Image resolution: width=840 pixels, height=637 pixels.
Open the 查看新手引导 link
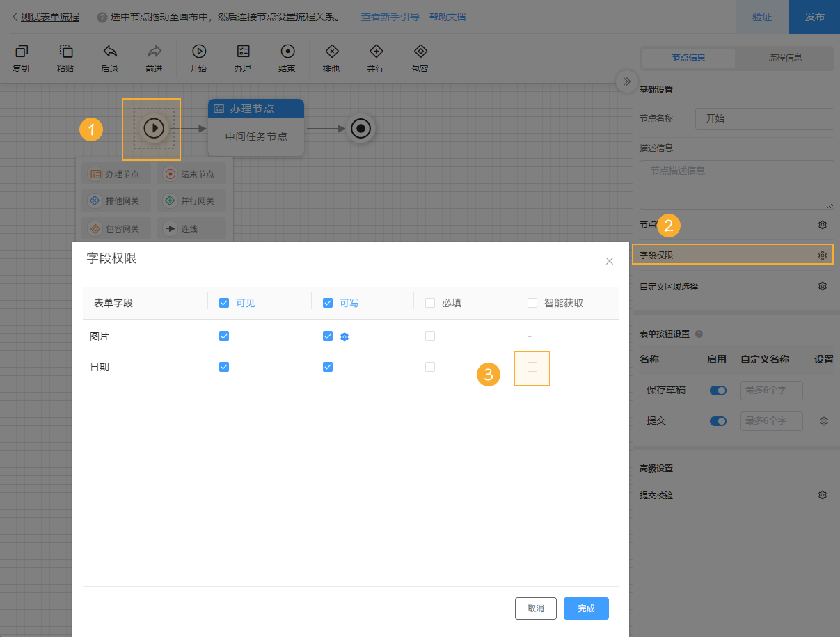pyautogui.click(x=390, y=17)
